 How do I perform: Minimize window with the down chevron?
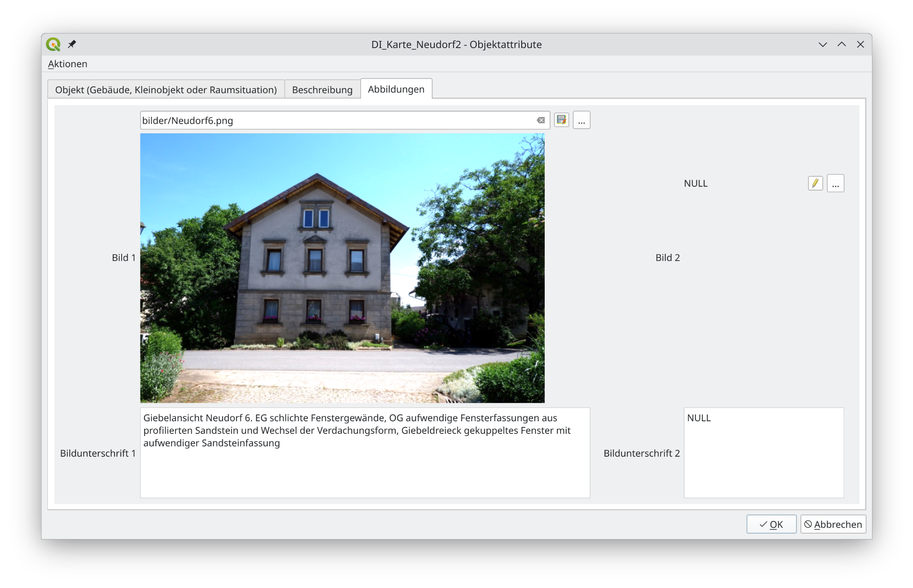click(x=823, y=44)
